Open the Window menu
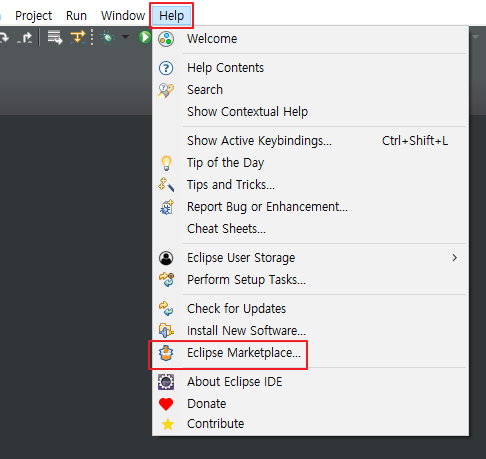486x459 pixels. pos(123,16)
